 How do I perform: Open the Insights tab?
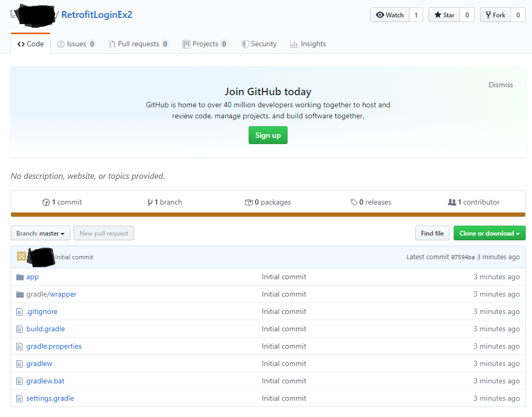pos(308,44)
